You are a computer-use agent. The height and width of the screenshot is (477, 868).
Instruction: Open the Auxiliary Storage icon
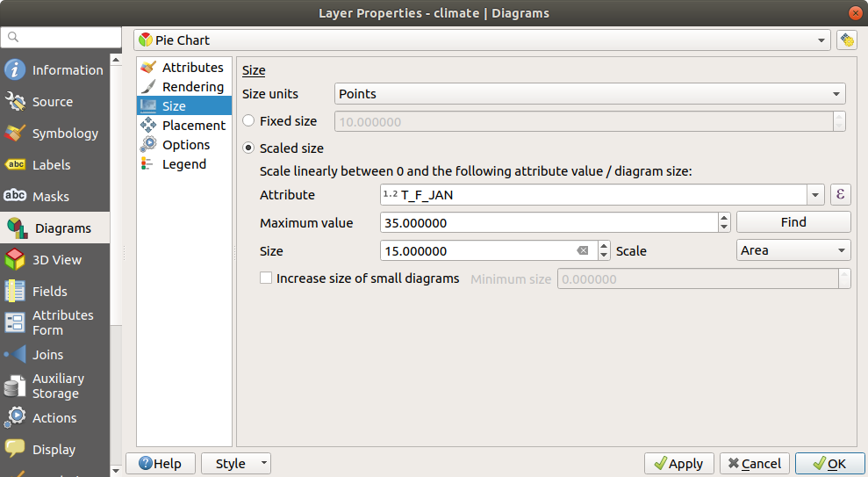16,387
